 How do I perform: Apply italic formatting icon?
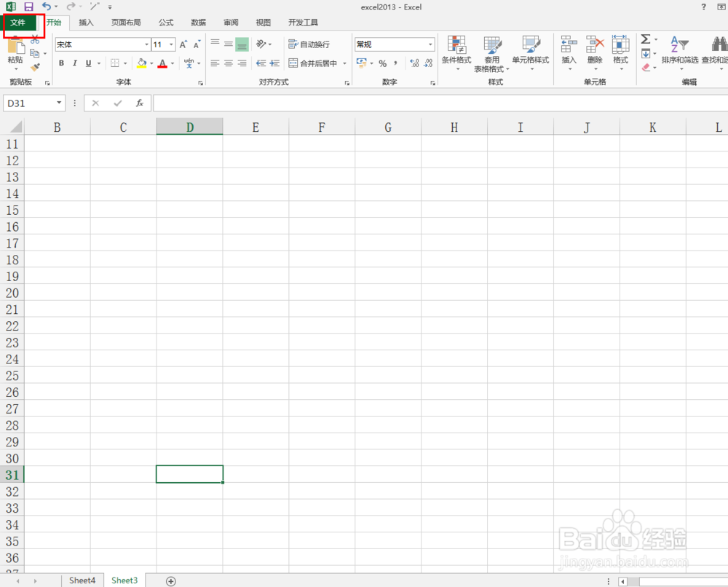74,63
